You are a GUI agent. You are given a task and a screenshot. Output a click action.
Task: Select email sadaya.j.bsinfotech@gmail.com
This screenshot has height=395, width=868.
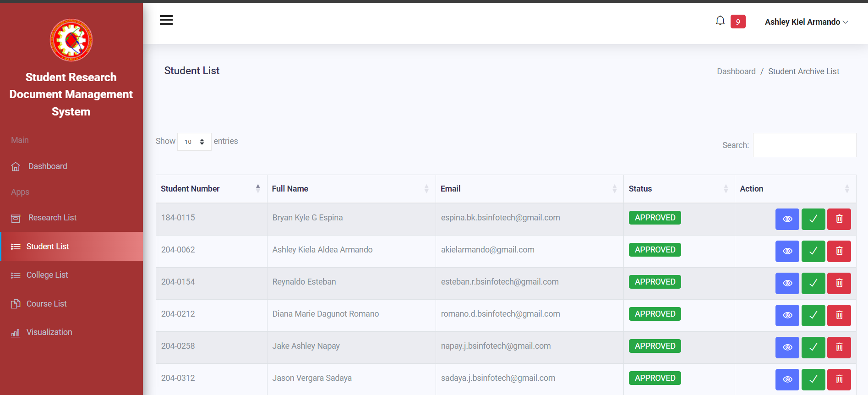tap(498, 378)
